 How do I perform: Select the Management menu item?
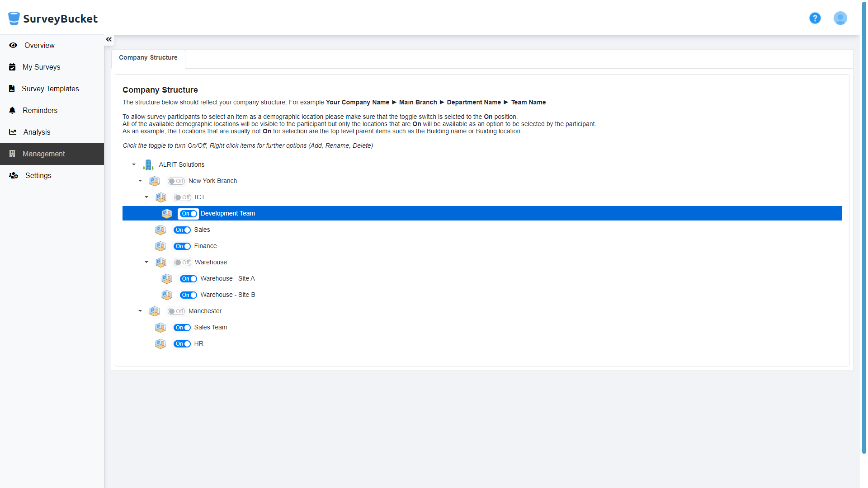point(52,154)
